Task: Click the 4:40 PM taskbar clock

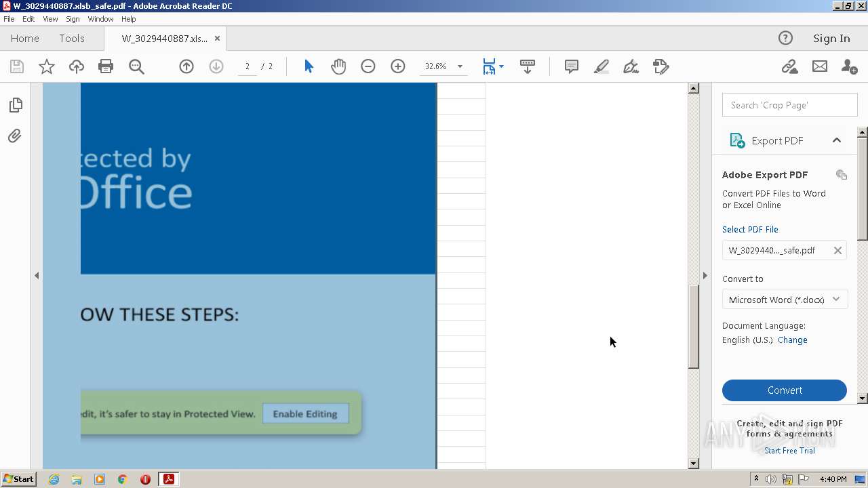Action: click(833, 479)
